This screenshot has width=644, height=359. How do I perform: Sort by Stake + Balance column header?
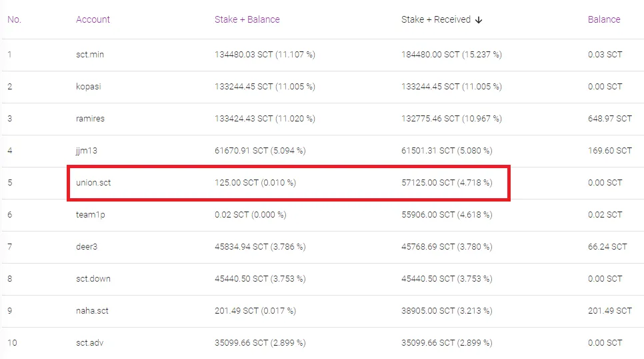(x=246, y=19)
